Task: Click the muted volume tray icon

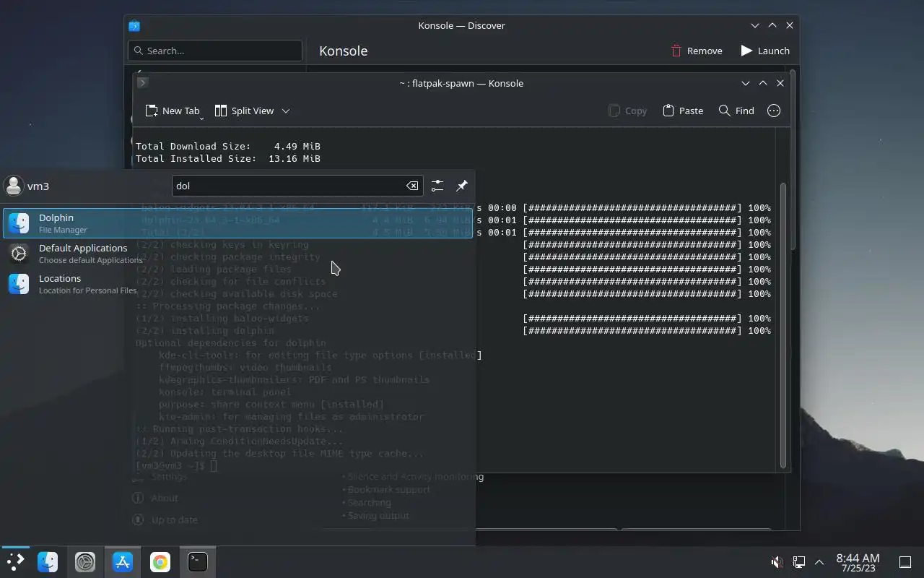Action: [x=777, y=561]
